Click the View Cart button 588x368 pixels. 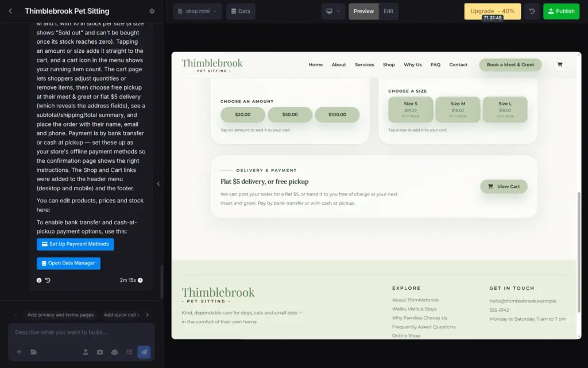point(504,187)
